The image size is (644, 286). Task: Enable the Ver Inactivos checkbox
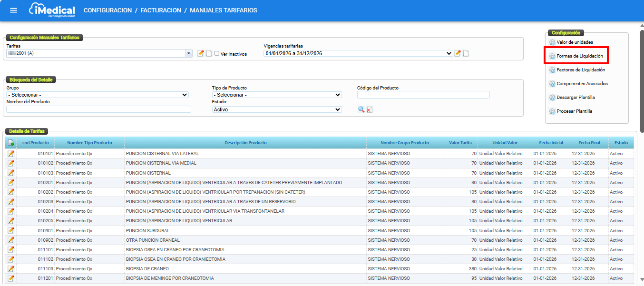217,53
